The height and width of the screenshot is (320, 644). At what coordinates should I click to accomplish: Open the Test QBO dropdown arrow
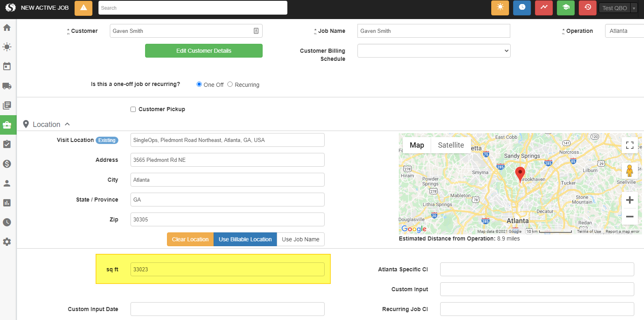click(x=634, y=8)
